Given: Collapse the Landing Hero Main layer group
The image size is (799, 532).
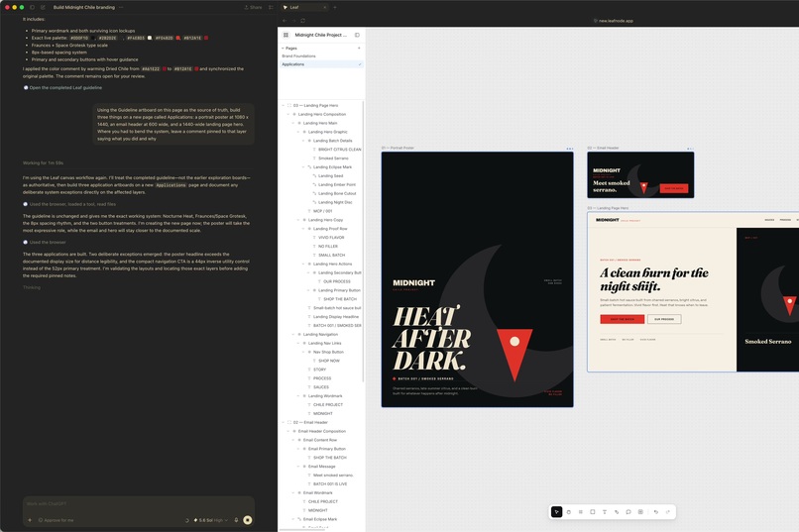Looking at the screenshot, I should click(x=293, y=123).
